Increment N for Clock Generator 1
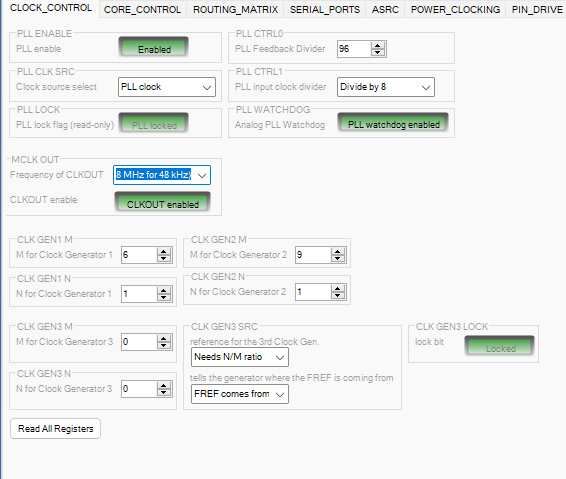The height and width of the screenshot is (479, 566). (x=164, y=290)
